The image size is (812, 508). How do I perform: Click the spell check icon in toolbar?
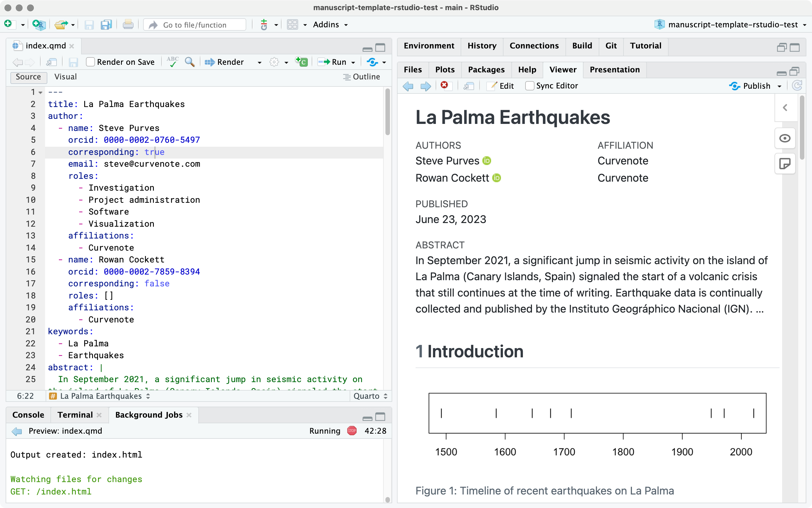[172, 63]
